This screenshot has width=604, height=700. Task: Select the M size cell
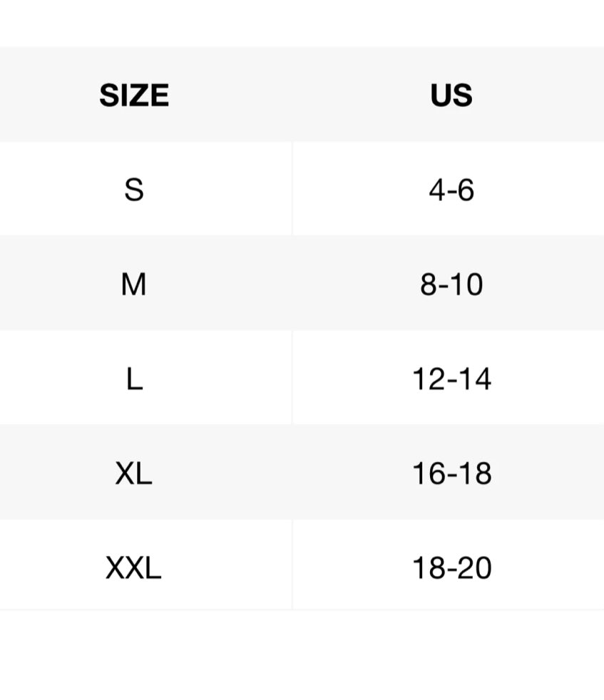[145, 283]
